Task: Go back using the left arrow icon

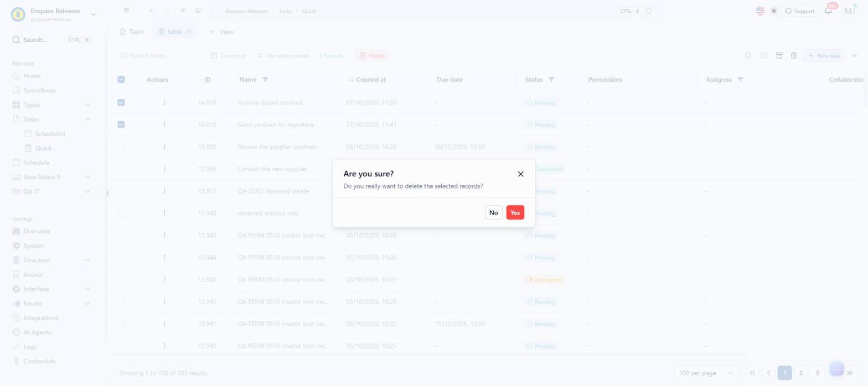Action: pyautogui.click(x=152, y=11)
